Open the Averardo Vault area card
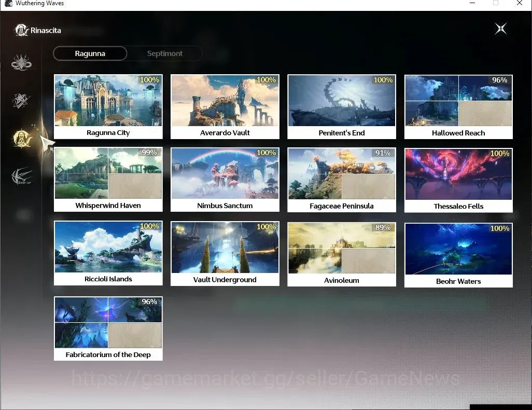 coord(225,107)
